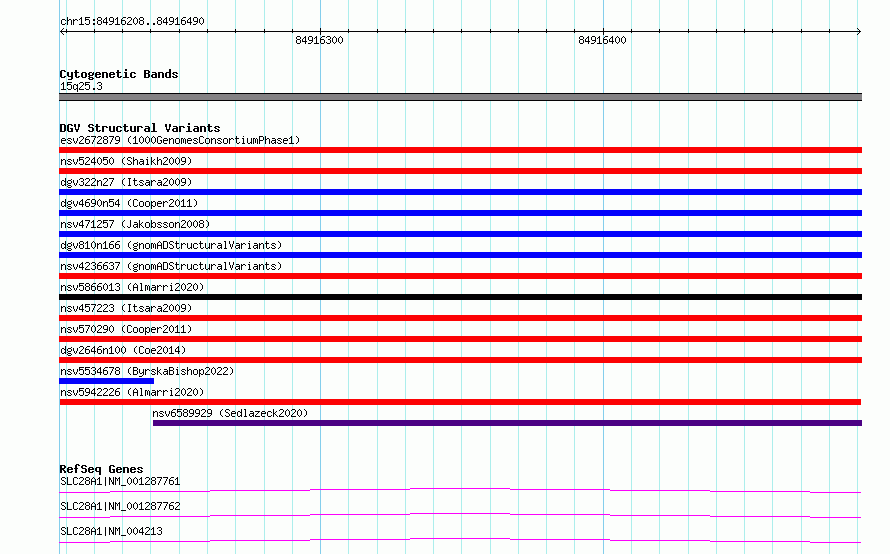Select the red bar under nsv524050
The width and height of the screenshot is (890, 554).
tap(460, 171)
